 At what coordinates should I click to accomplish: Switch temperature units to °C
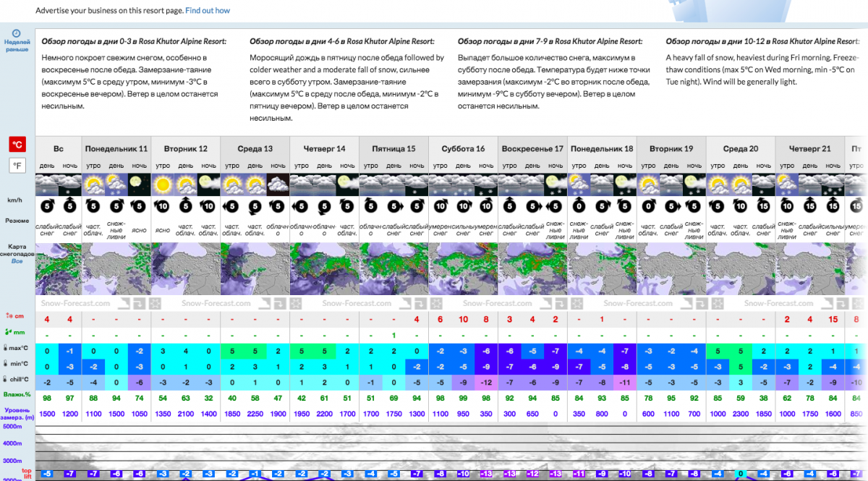click(17, 145)
